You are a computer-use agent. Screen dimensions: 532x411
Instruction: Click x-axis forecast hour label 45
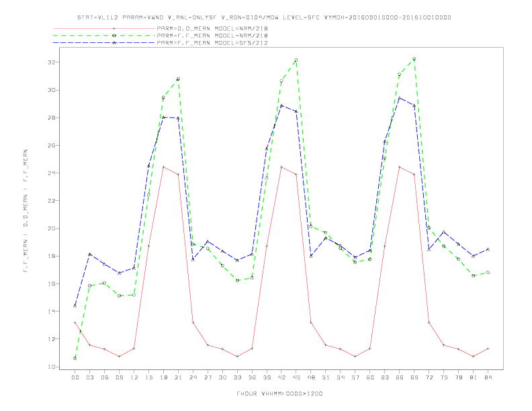(x=296, y=377)
